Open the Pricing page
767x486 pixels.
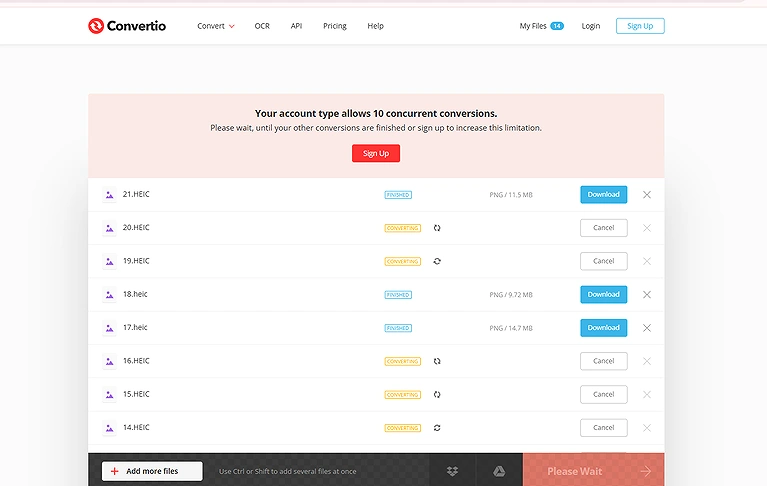pyautogui.click(x=335, y=26)
